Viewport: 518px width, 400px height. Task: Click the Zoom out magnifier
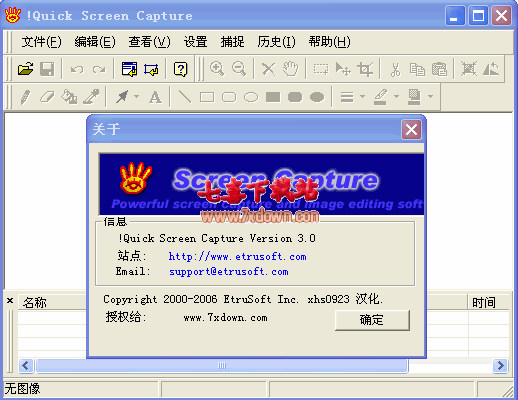pyautogui.click(x=239, y=69)
